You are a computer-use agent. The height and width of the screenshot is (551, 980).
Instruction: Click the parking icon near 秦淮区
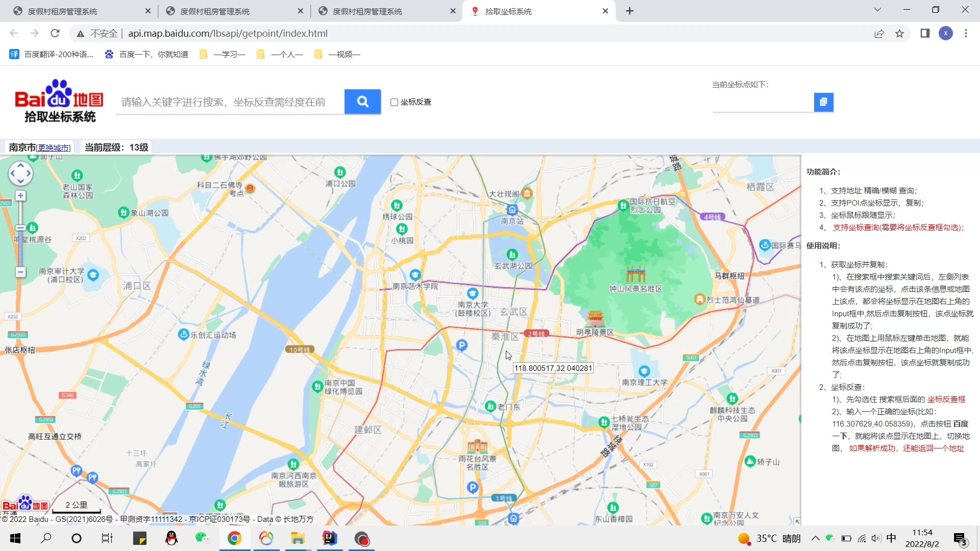click(462, 345)
